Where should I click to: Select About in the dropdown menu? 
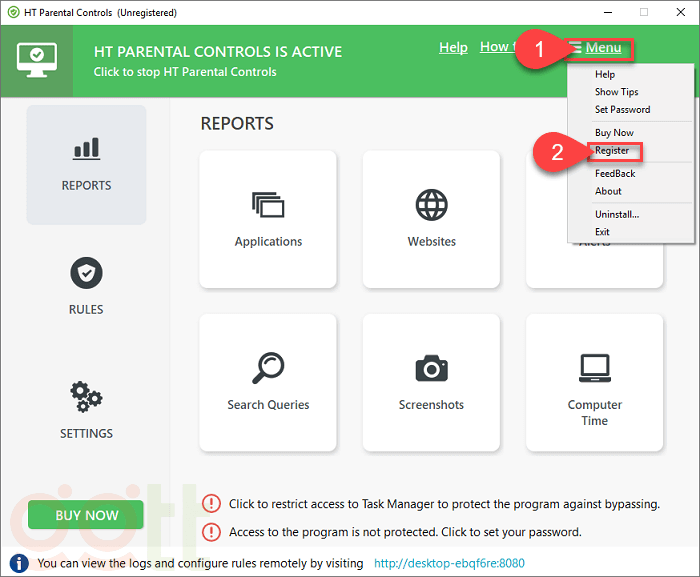[608, 191]
